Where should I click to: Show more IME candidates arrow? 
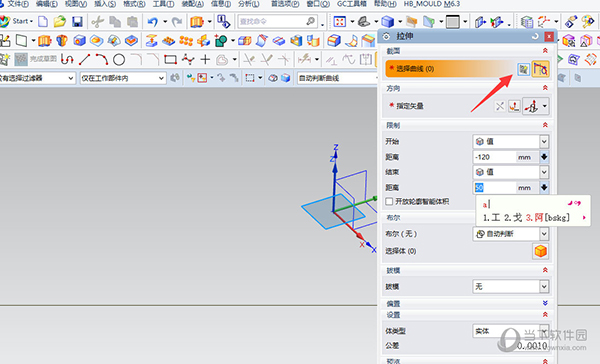[x=584, y=218]
